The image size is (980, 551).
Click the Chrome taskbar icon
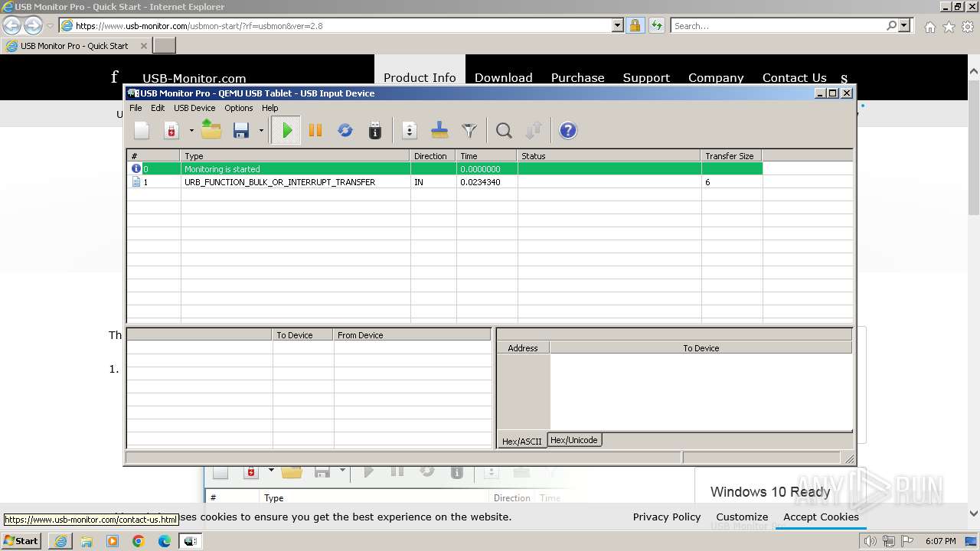pos(139,541)
